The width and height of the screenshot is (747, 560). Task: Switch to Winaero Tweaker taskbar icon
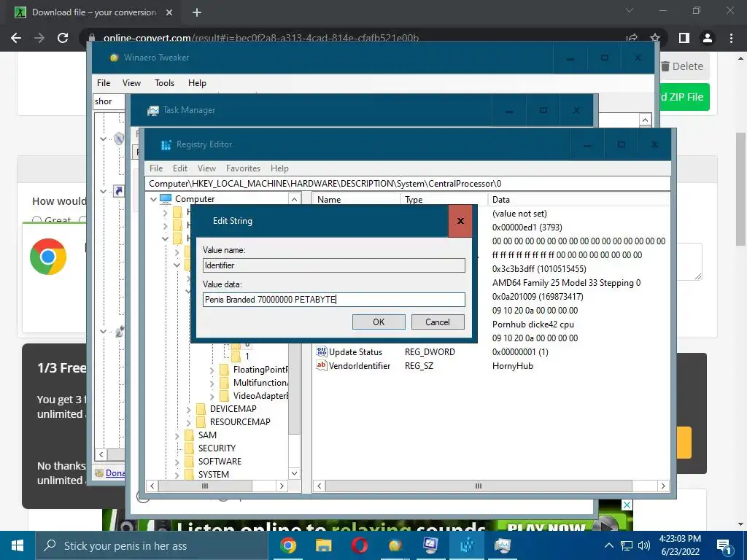pyautogui.click(x=395, y=545)
